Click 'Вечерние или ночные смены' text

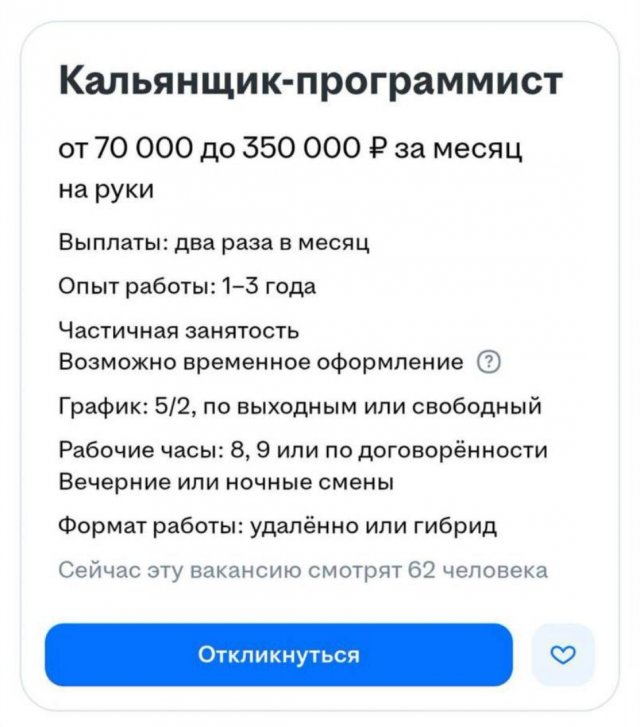[x=227, y=481]
